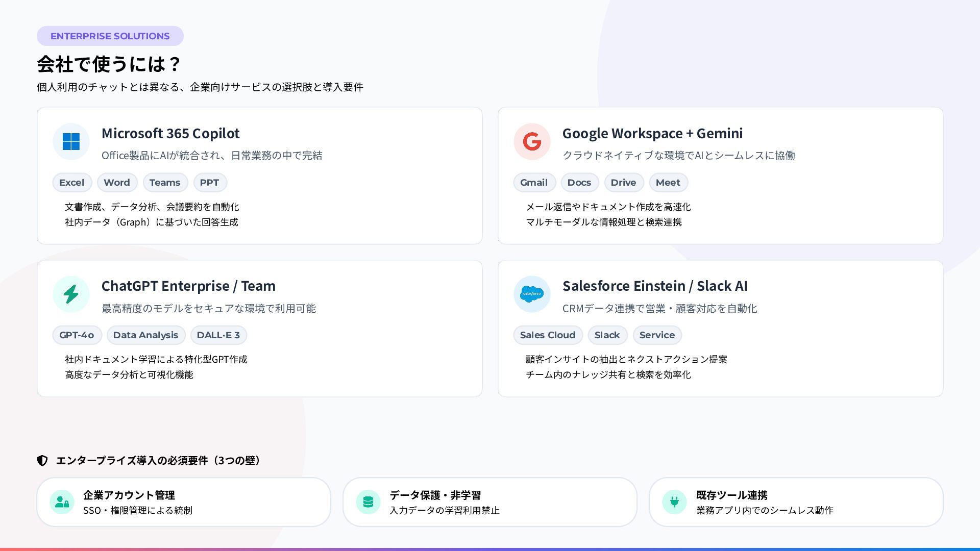Viewport: 980px width, 551px height.
Task: Click the Data Analysis chip
Action: pos(145,335)
